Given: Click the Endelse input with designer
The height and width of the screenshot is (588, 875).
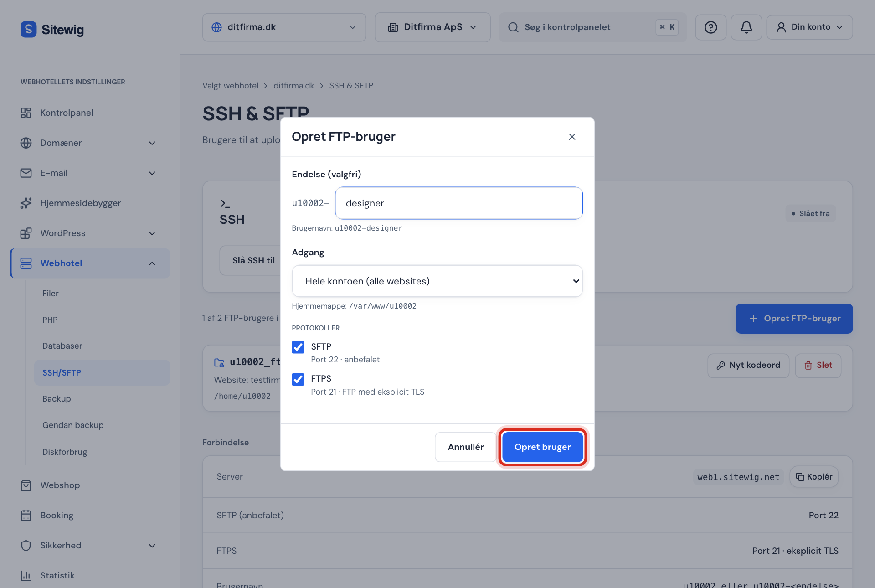Looking at the screenshot, I should coord(458,203).
